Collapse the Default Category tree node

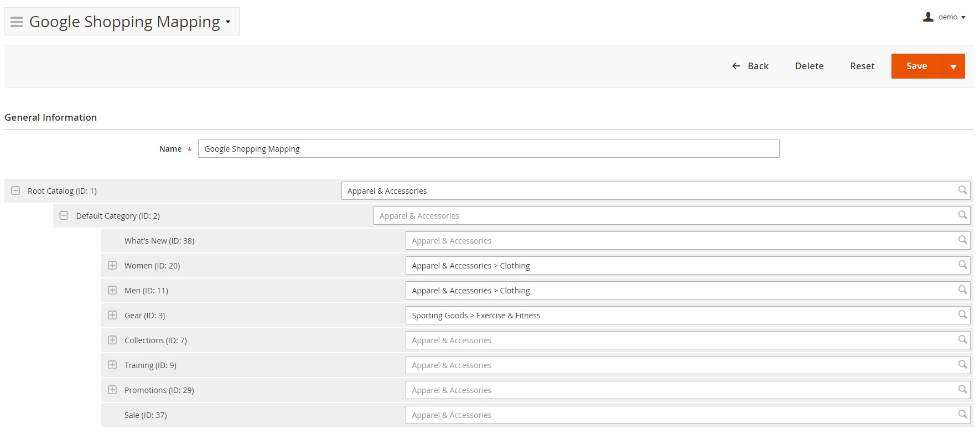[64, 215]
